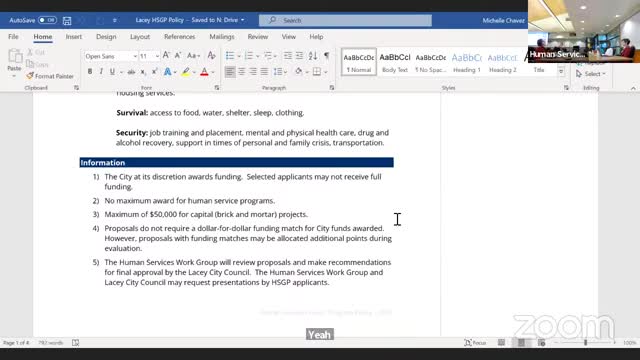Collapse the ribbon with chevron
The width and height of the screenshot is (640, 360).
point(633,88)
